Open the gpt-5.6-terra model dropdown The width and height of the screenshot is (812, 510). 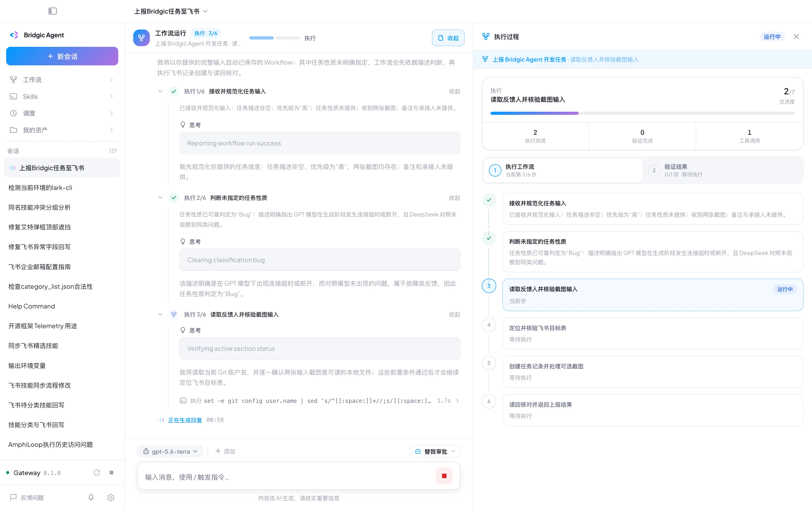[170, 451]
